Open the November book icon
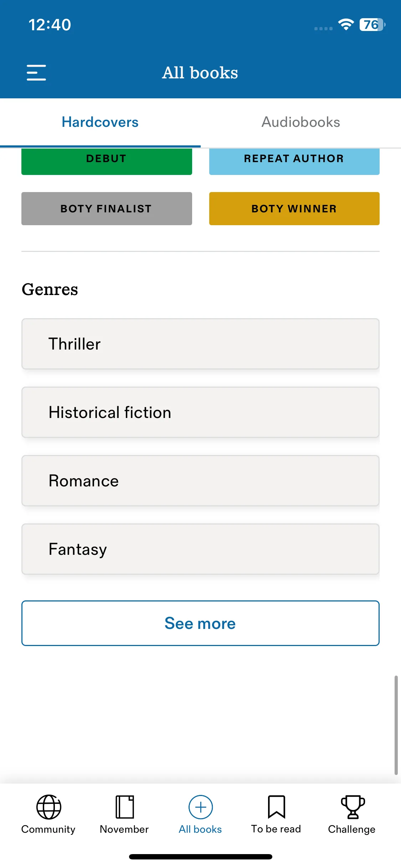 tap(124, 807)
